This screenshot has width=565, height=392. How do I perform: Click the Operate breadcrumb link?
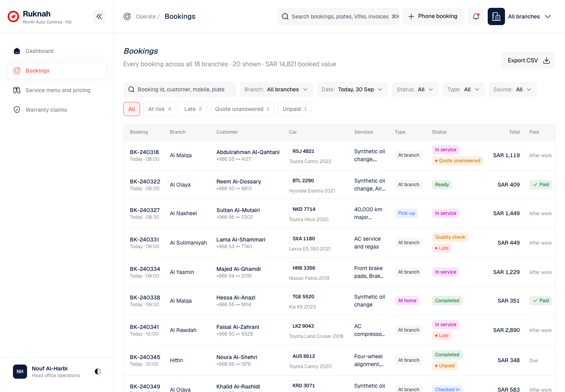[146, 16]
